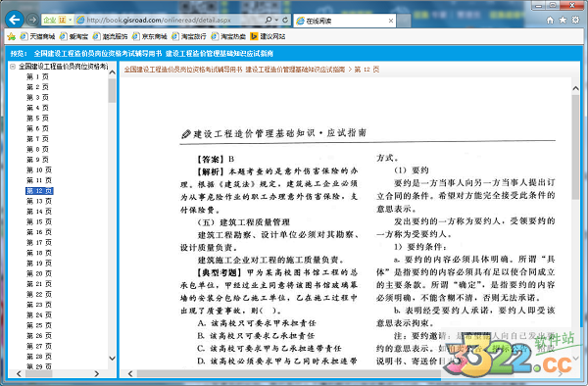Open the 企业 certificate dropdown arrow

click(71, 20)
